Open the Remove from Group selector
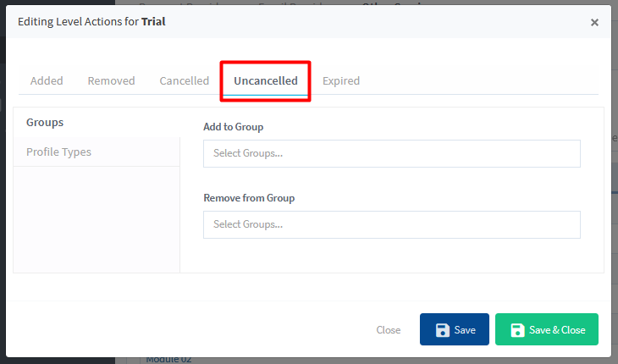Viewport: 618px width, 364px height. point(392,224)
